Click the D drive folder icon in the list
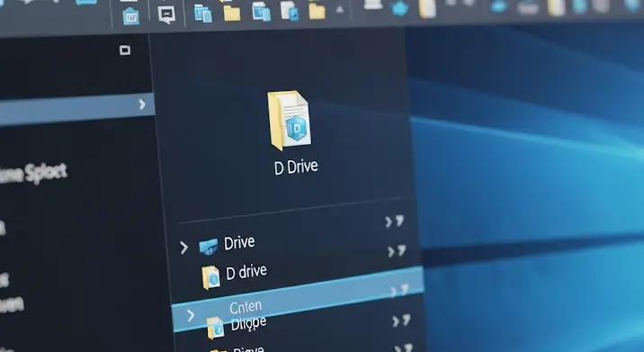This screenshot has width=644, height=352. click(x=210, y=277)
